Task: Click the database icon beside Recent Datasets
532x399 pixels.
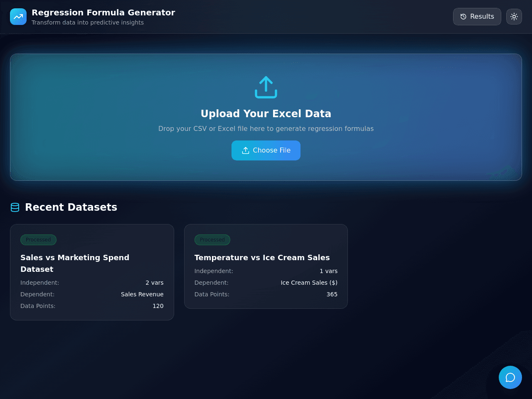Action: click(15, 207)
